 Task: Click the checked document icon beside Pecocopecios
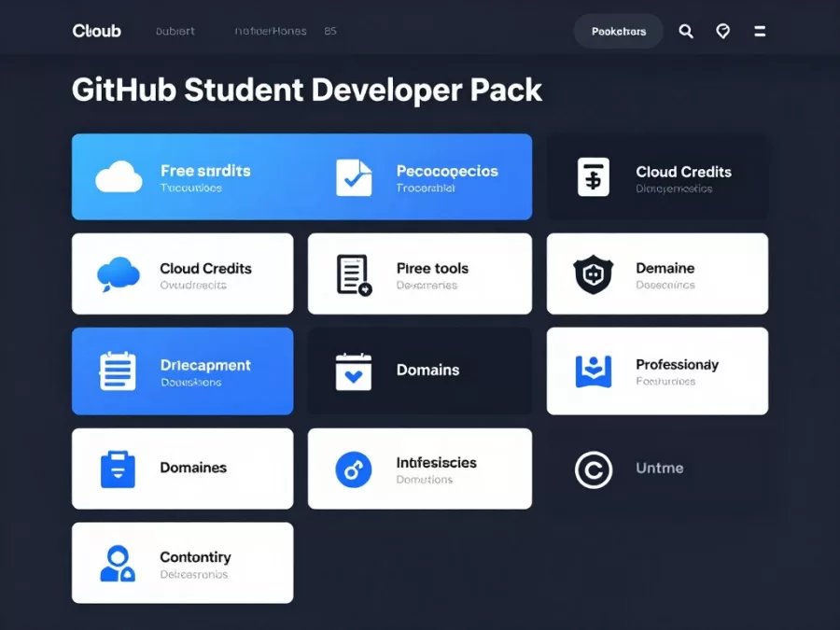[x=354, y=177]
